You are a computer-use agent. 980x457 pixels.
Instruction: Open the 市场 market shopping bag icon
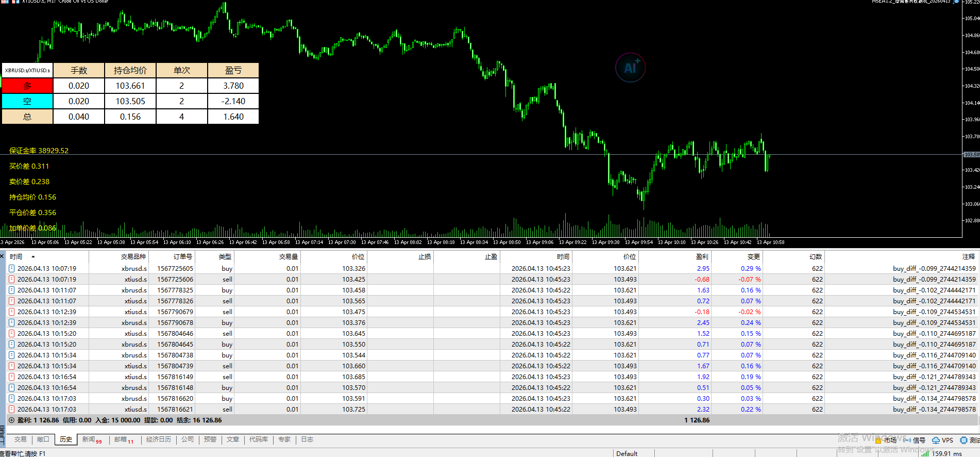878,440
